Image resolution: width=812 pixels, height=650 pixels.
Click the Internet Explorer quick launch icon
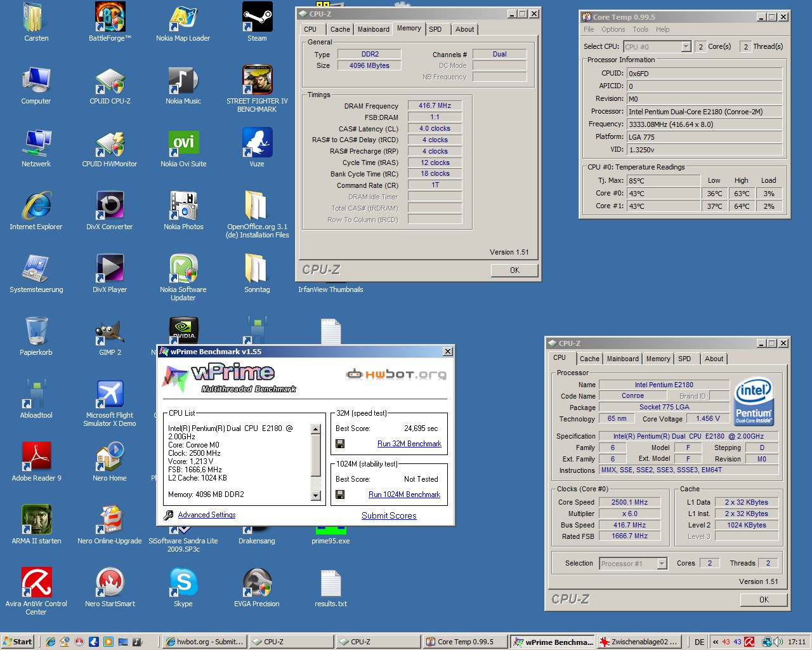[50, 642]
